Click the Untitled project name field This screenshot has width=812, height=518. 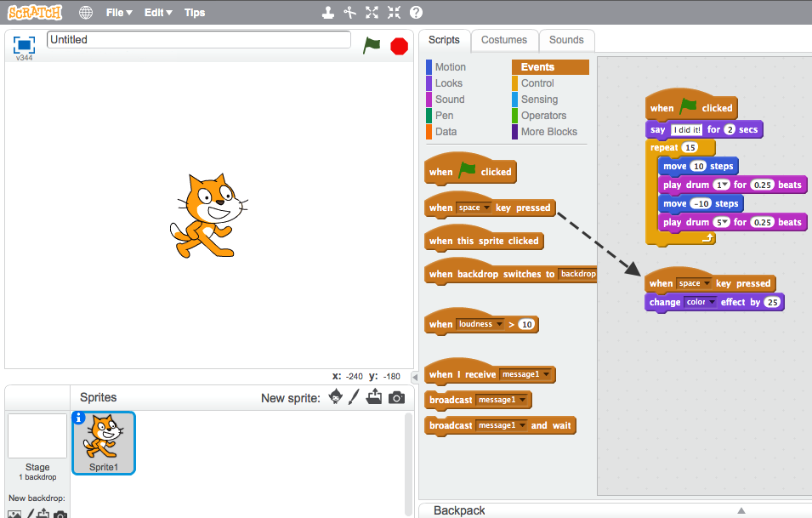(199, 40)
